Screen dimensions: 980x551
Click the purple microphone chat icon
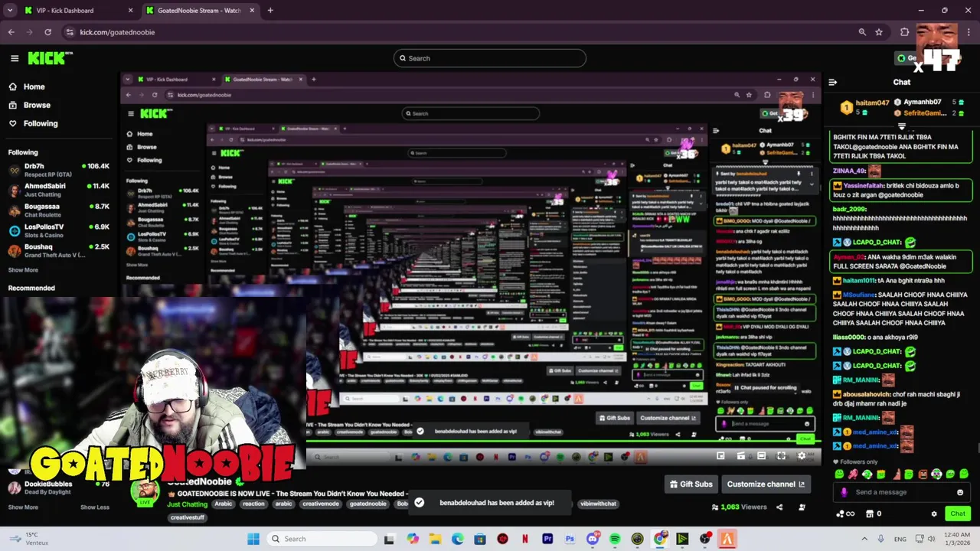coord(844,492)
